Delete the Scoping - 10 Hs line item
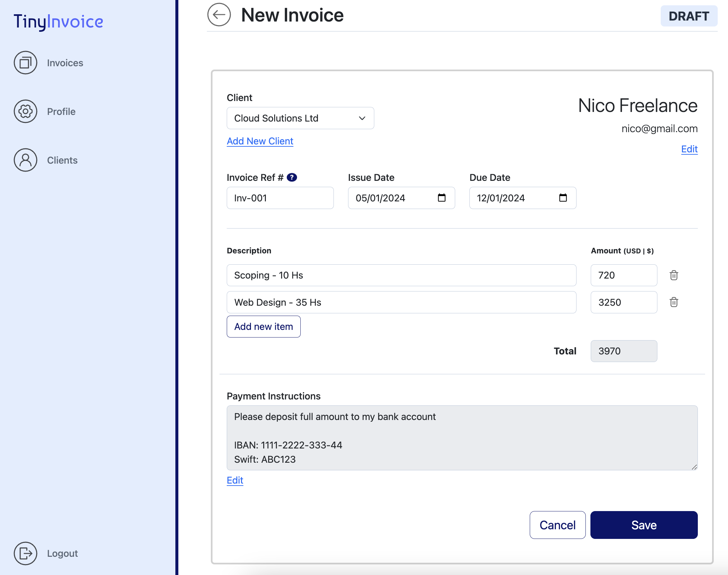Image resolution: width=728 pixels, height=575 pixels. click(674, 275)
